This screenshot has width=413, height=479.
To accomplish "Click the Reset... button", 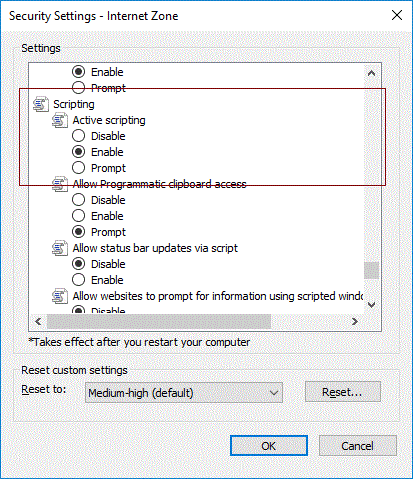I will (x=343, y=392).
